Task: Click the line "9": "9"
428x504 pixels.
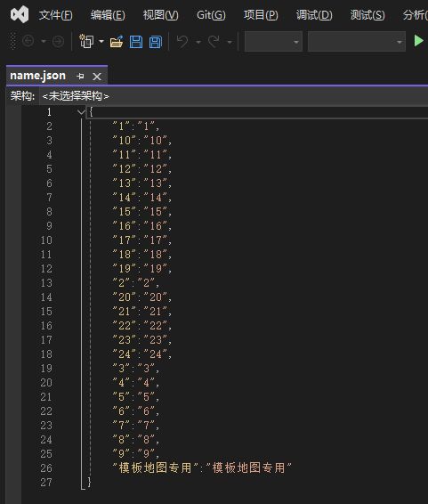Action: click(x=136, y=453)
